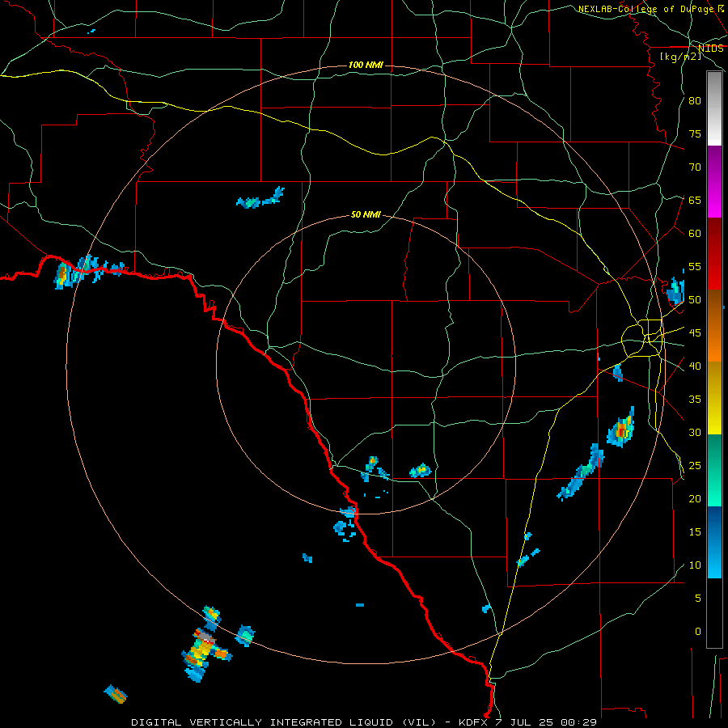The width and height of the screenshot is (728, 728).
Task: Click the 25 value on the VIL scale
Action: [695, 466]
